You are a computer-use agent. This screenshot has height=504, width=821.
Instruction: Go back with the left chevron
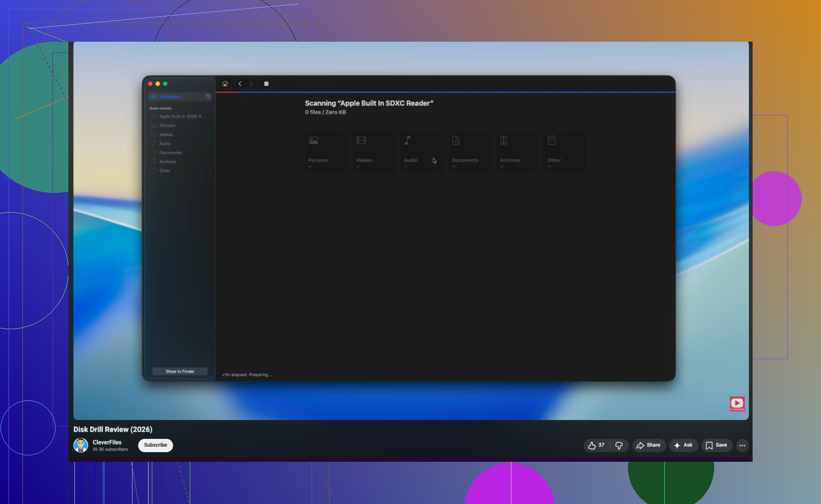pyautogui.click(x=240, y=84)
